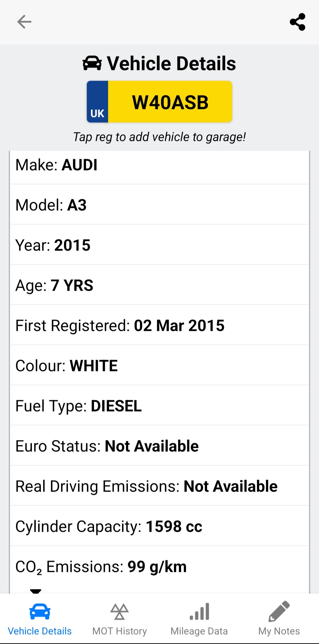The image size is (319, 644).
Task: Tap the blue UK badge on plate
Action: [x=97, y=102]
